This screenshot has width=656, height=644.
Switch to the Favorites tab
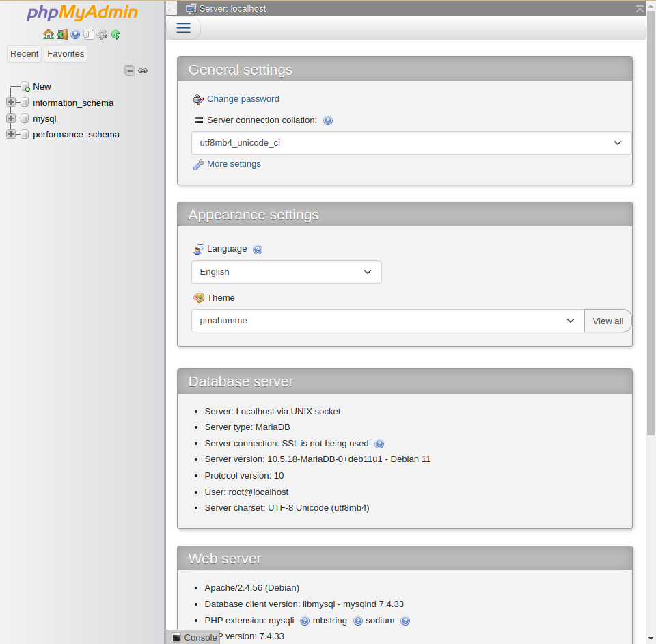(x=66, y=53)
